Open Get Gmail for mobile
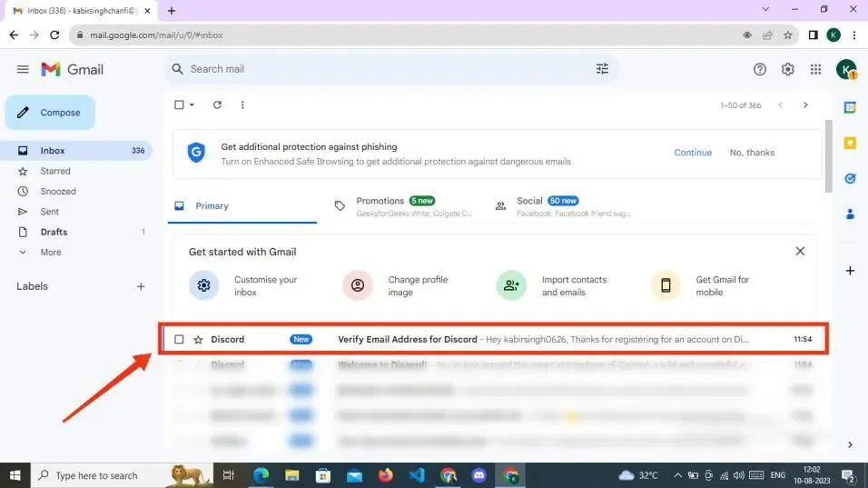This screenshot has width=868, height=488. 701,286
